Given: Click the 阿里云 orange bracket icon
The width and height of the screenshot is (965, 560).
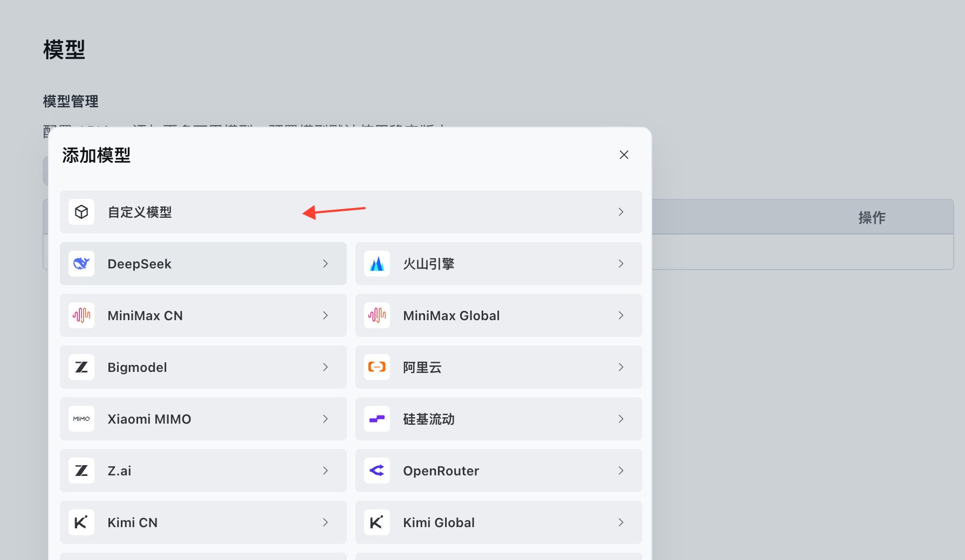Looking at the screenshot, I should (x=377, y=367).
